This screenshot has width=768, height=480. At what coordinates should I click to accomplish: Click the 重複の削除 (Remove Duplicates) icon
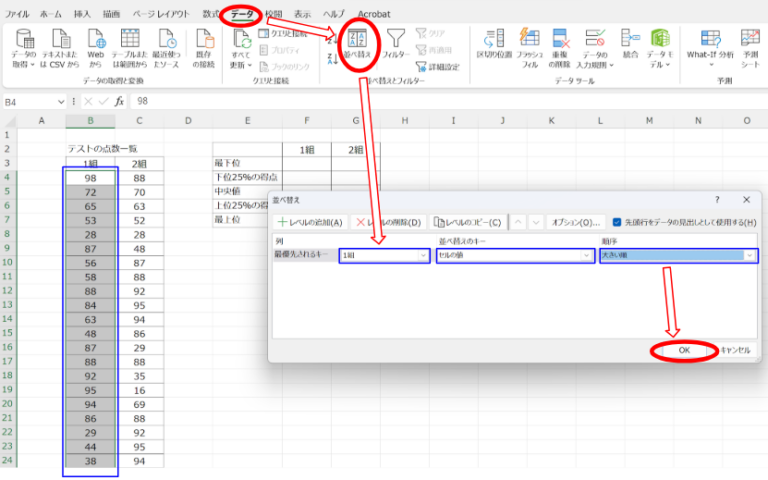click(562, 46)
